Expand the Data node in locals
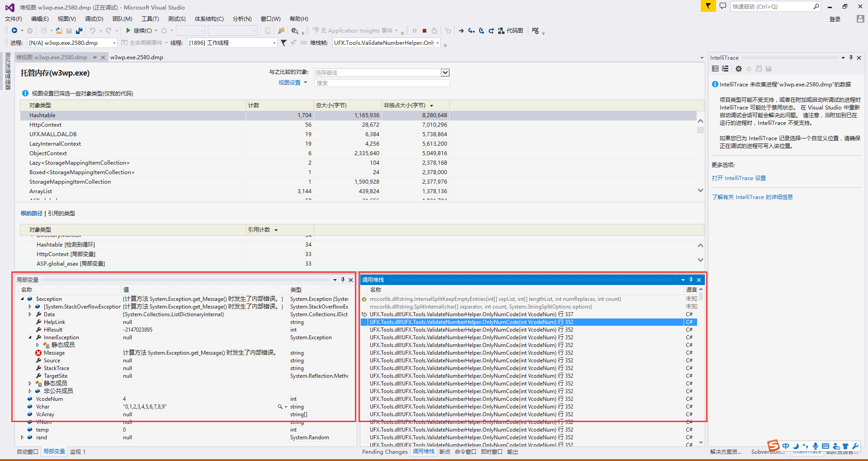Viewport: 868px width, 461px height. 30,314
